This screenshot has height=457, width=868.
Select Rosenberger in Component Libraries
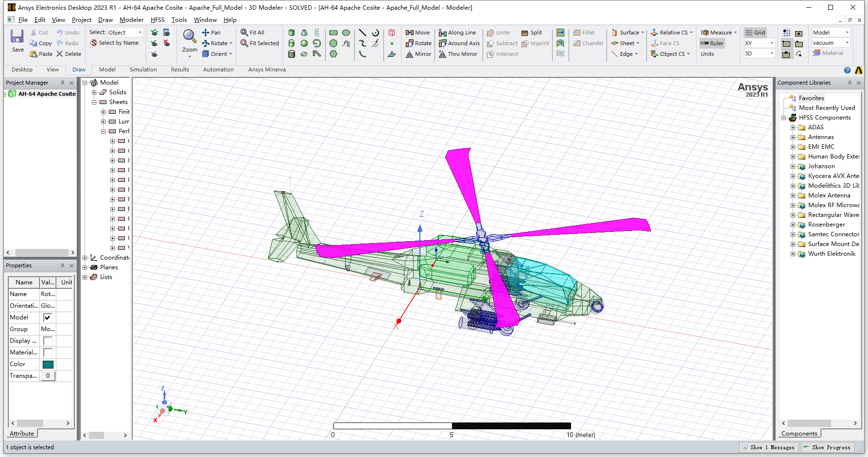pyautogui.click(x=826, y=225)
